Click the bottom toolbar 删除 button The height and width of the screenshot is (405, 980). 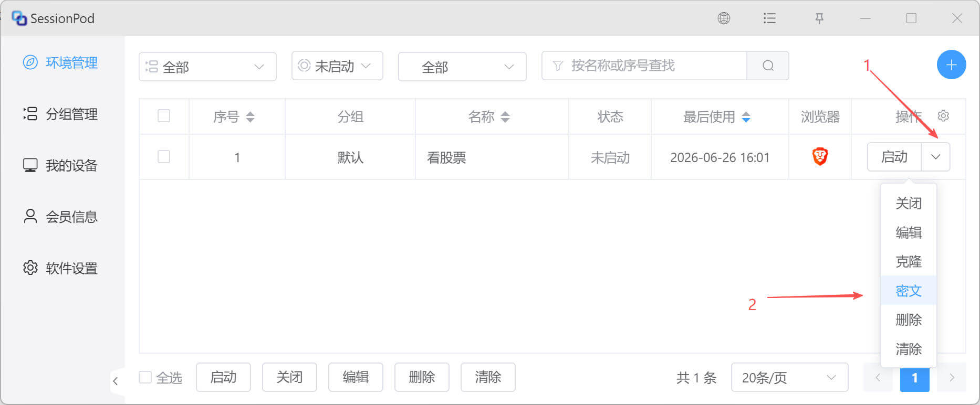point(422,377)
